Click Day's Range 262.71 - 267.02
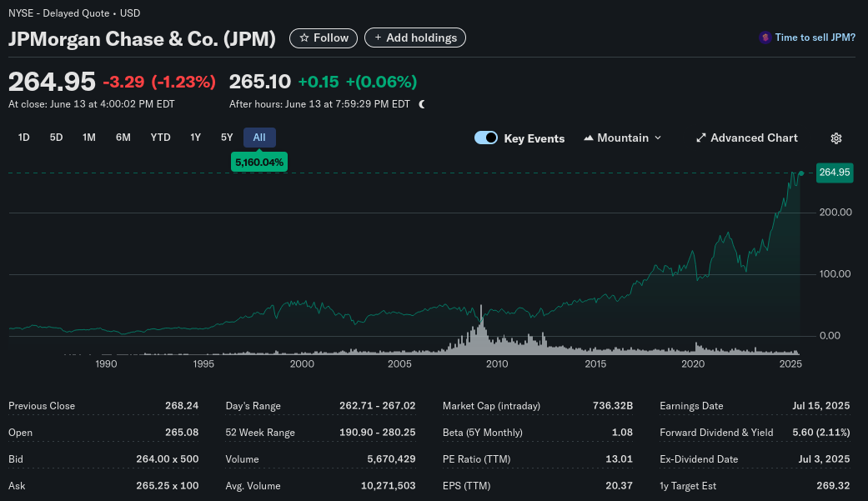 tap(377, 406)
